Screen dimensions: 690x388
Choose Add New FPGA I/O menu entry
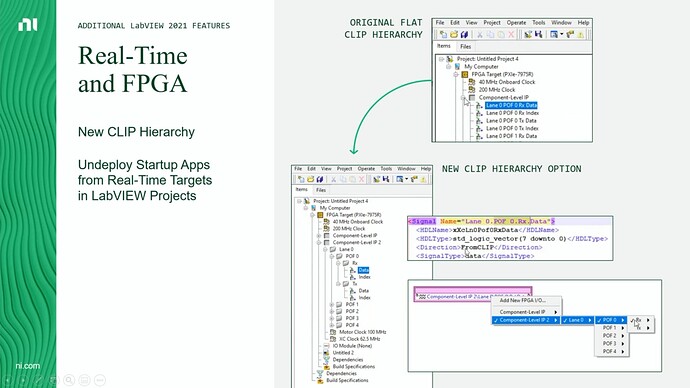(522, 300)
